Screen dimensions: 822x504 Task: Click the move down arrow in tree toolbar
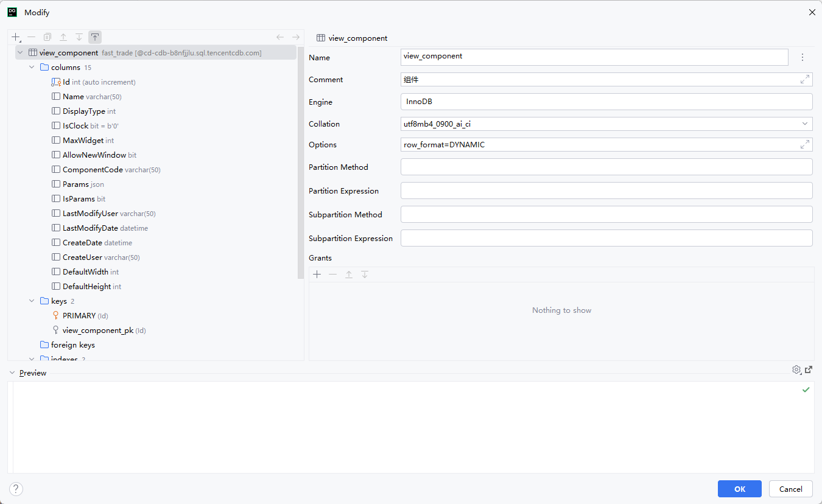click(79, 37)
